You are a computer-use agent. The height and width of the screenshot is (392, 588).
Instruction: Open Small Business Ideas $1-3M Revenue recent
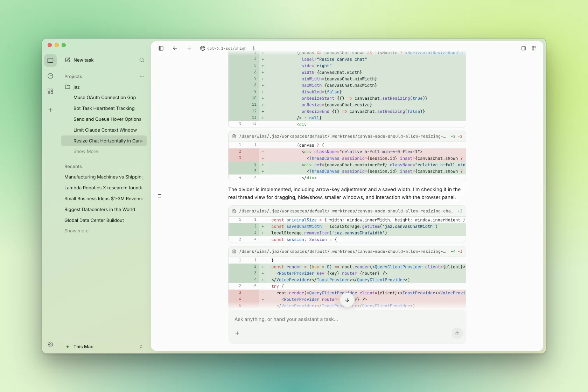(x=104, y=198)
